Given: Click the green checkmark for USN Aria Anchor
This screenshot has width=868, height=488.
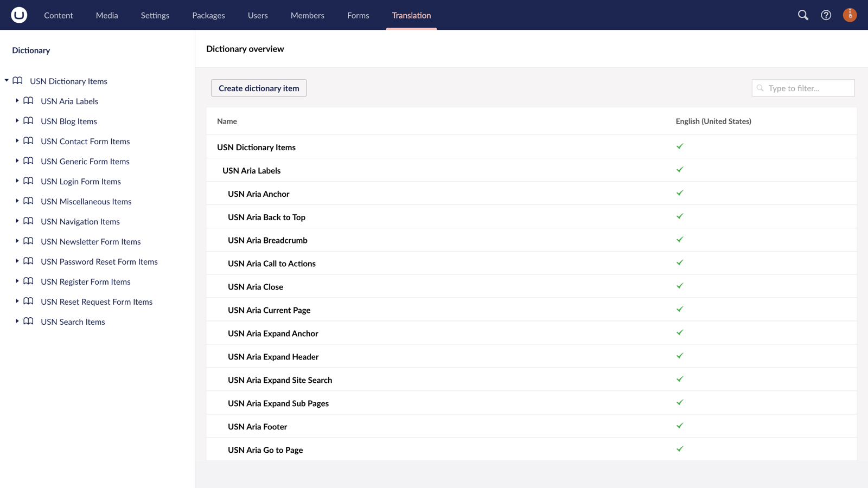Looking at the screenshot, I should click(680, 193).
